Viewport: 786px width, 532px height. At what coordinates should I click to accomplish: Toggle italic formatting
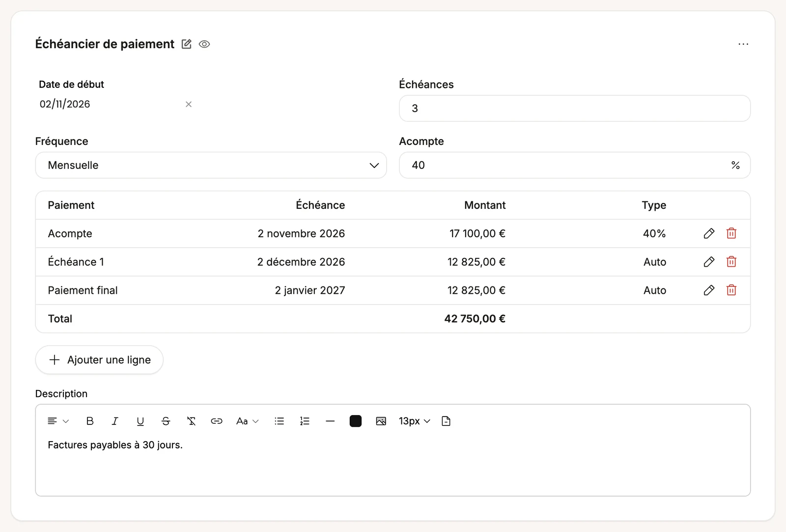(115, 421)
